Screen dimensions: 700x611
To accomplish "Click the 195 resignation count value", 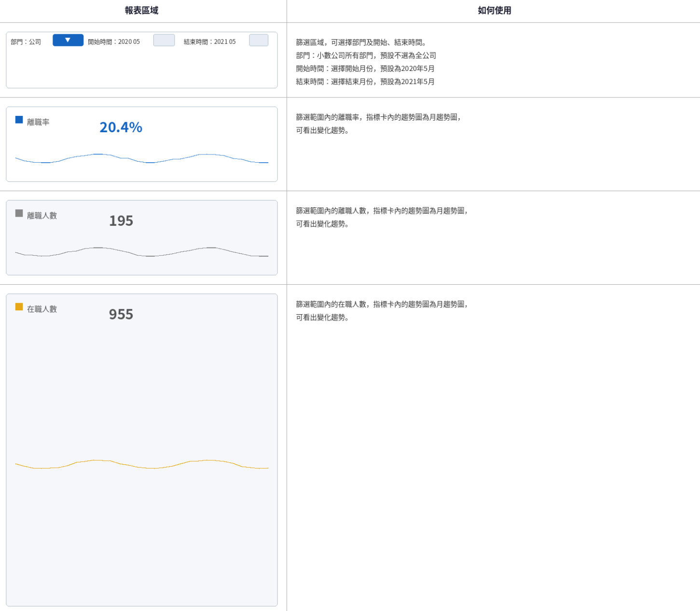I will tap(121, 221).
